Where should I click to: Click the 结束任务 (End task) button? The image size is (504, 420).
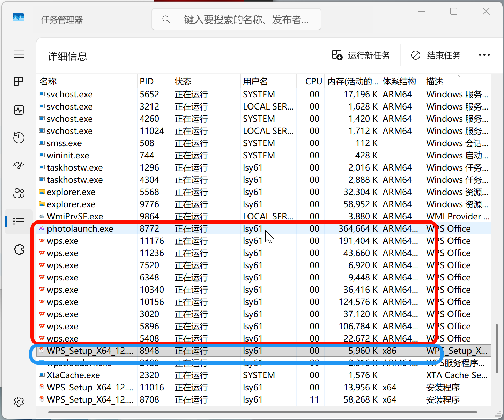(x=436, y=55)
